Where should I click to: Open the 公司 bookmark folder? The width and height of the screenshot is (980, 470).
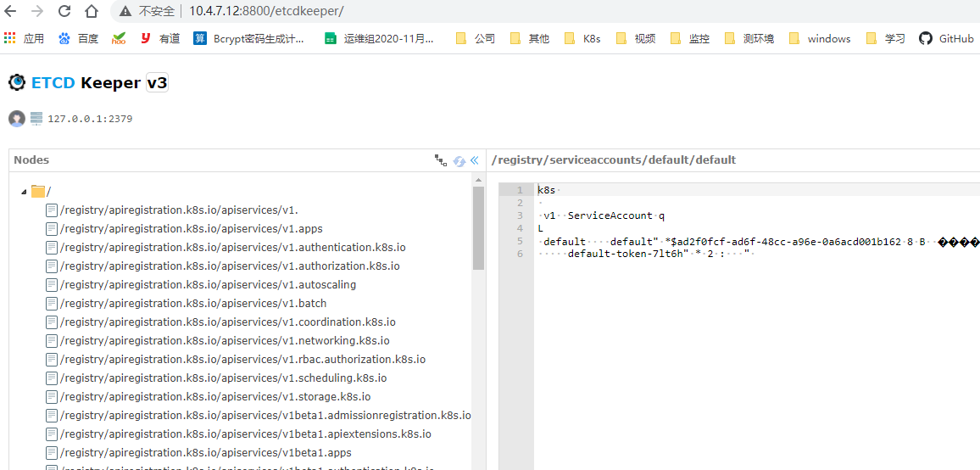(476, 39)
